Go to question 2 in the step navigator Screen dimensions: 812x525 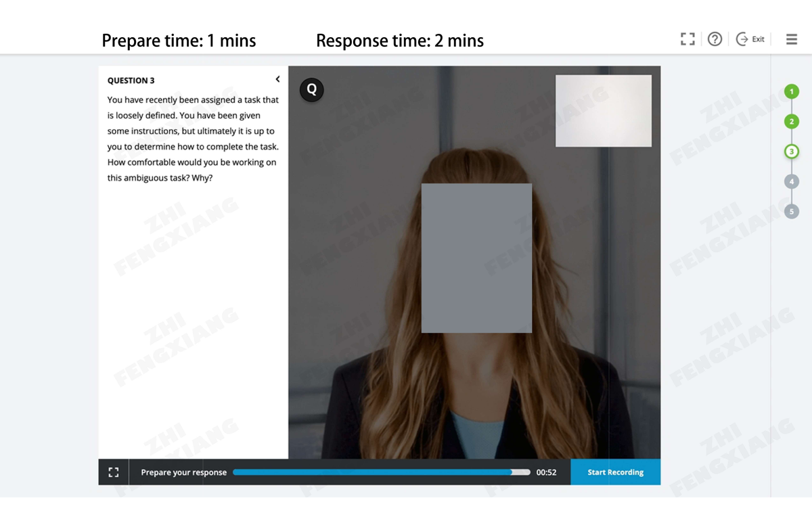[x=791, y=122]
